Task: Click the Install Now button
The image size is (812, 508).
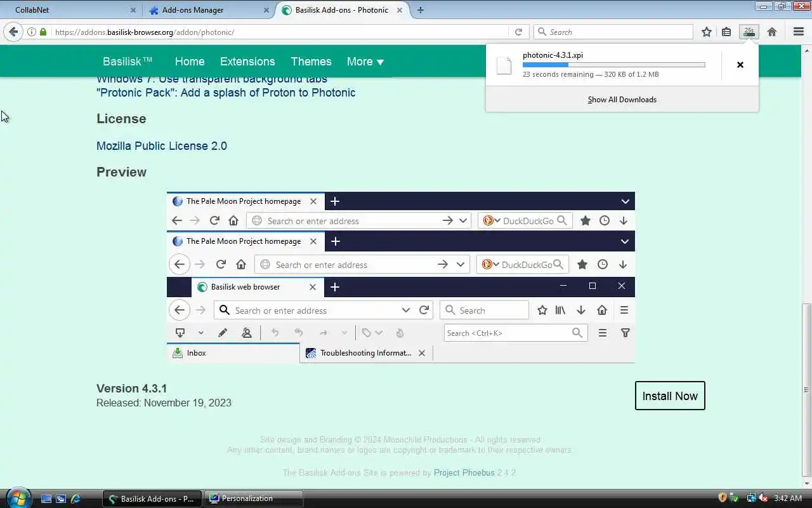Action: pyautogui.click(x=670, y=396)
